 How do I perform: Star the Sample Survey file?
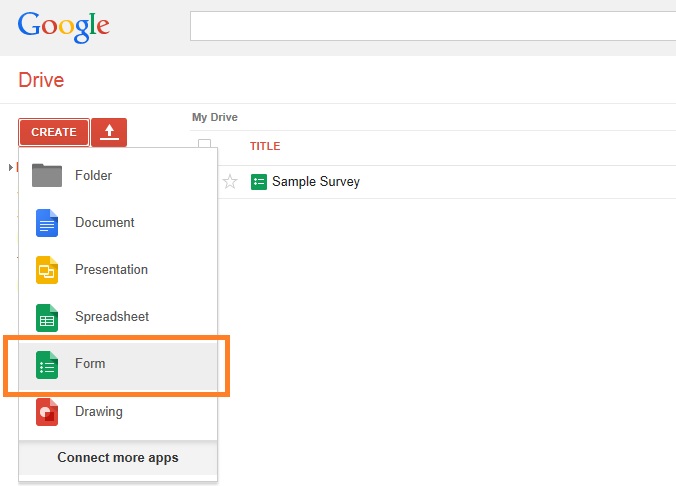pyautogui.click(x=230, y=182)
